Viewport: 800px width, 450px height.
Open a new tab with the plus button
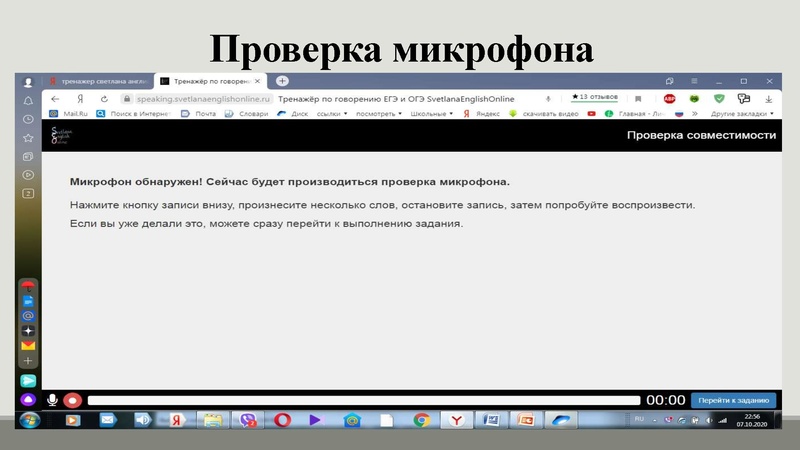click(282, 81)
